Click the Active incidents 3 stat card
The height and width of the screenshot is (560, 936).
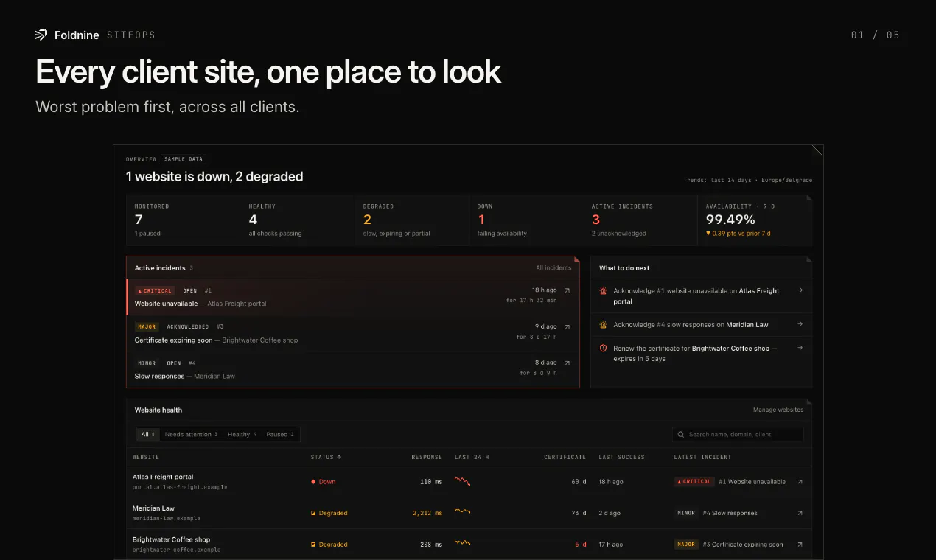coord(640,220)
